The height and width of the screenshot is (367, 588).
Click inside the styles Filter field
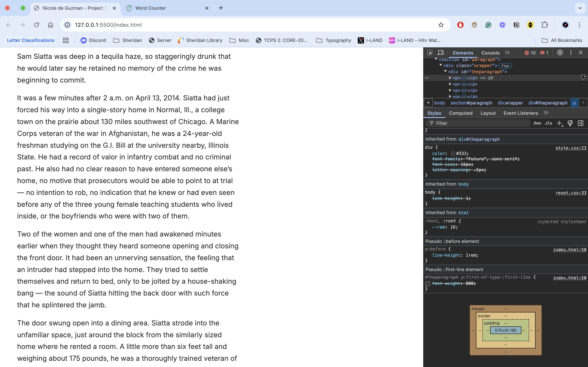coord(476,123)
